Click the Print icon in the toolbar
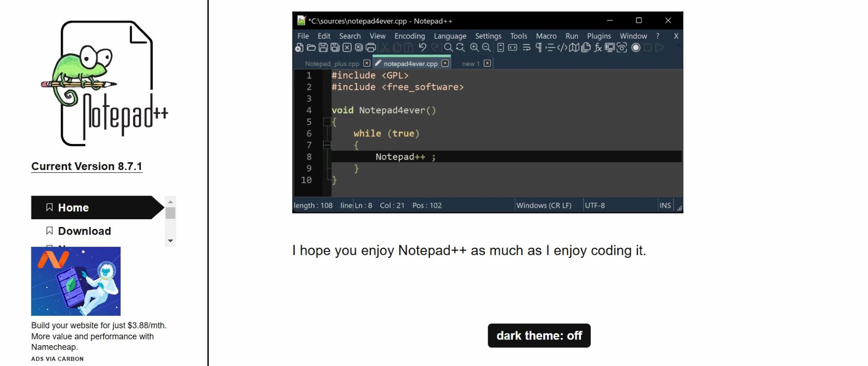This screenshot has width=868, height=366. [x=371, y=47]
